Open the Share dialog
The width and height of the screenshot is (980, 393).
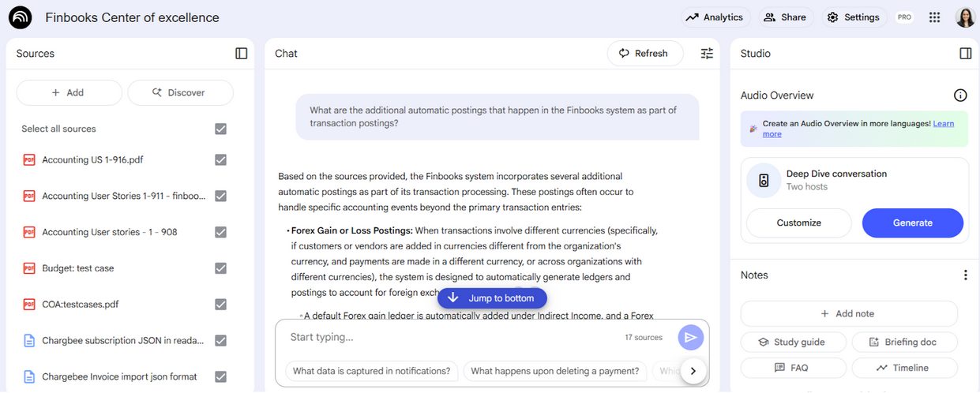[786, 17]
